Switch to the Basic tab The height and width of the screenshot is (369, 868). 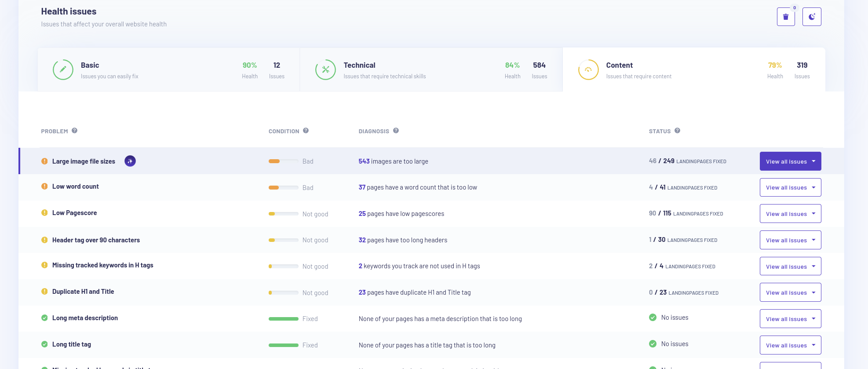pos(168,69)
